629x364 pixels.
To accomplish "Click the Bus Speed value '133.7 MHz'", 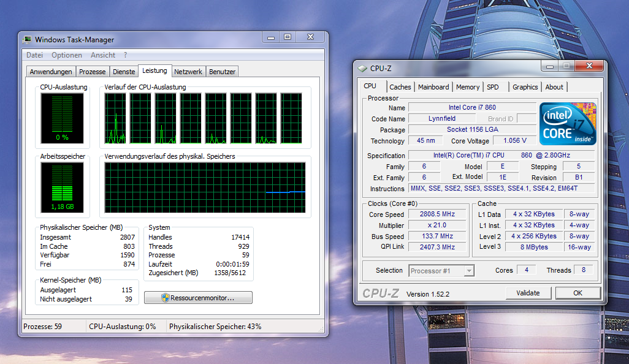I will (437, 236).
